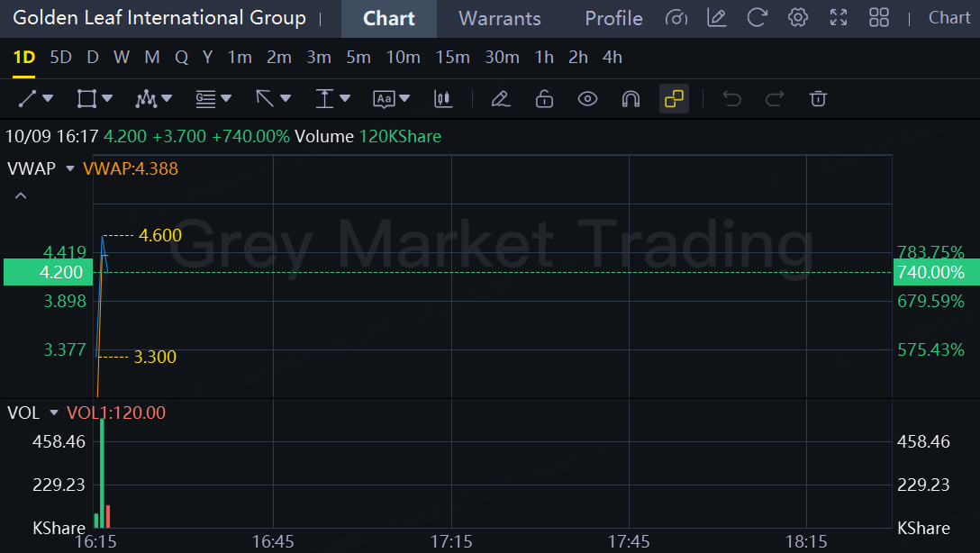Select 15m interval
980x553 pixels.
452,58
